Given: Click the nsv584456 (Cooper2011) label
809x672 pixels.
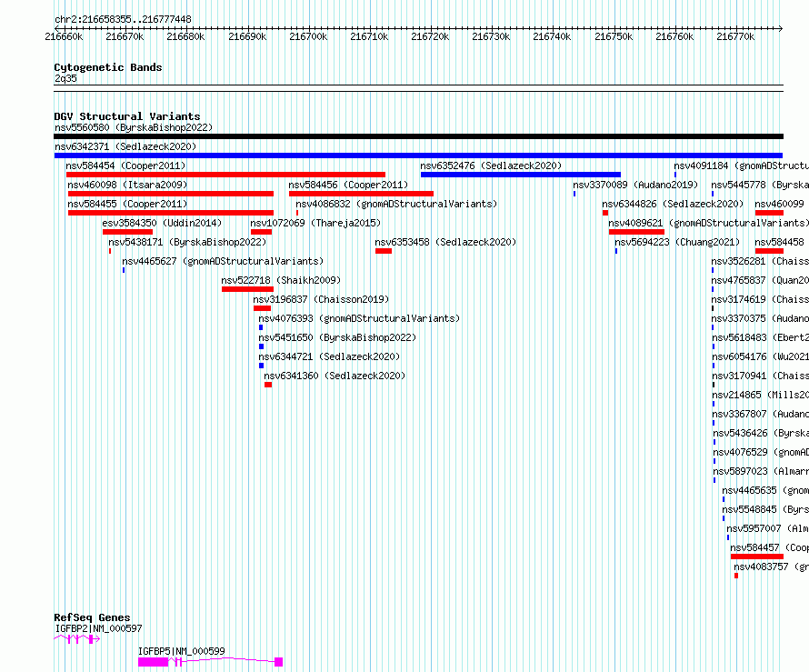Looking at the screenshot, I should click(348, 185).
